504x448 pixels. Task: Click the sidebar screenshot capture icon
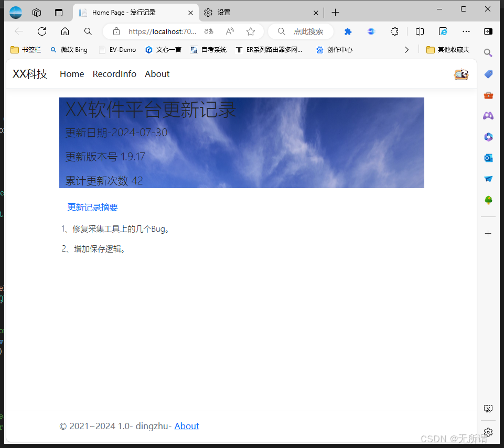point(488,409)
